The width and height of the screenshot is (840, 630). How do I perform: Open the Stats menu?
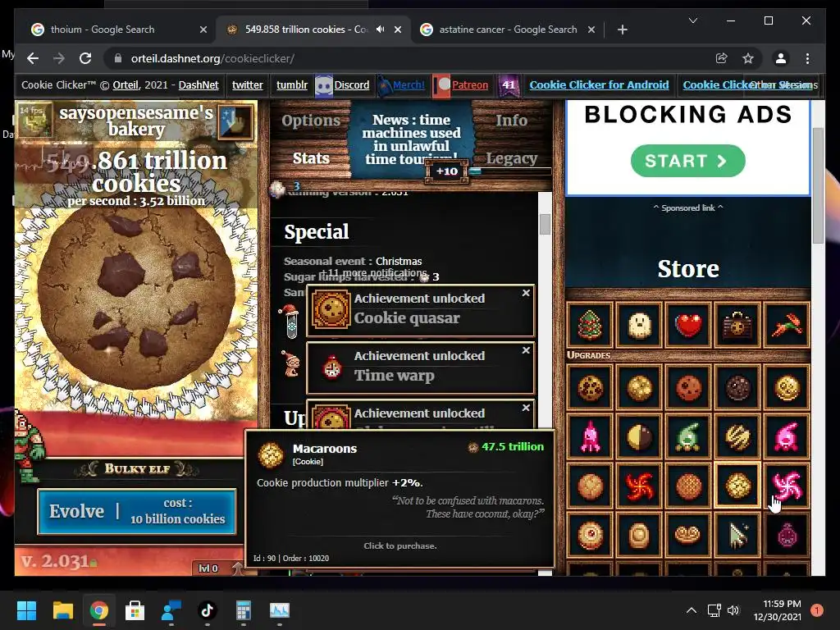[311, 158]
